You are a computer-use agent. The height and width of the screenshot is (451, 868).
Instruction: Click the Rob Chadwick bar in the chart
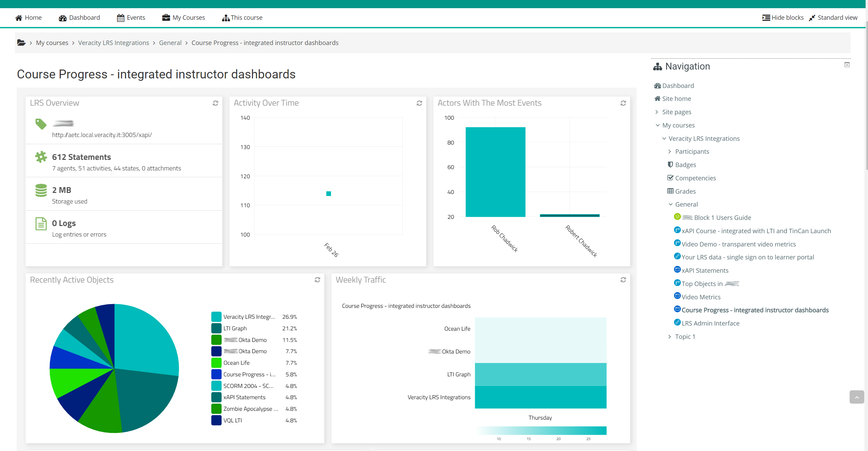click(495, 172)
